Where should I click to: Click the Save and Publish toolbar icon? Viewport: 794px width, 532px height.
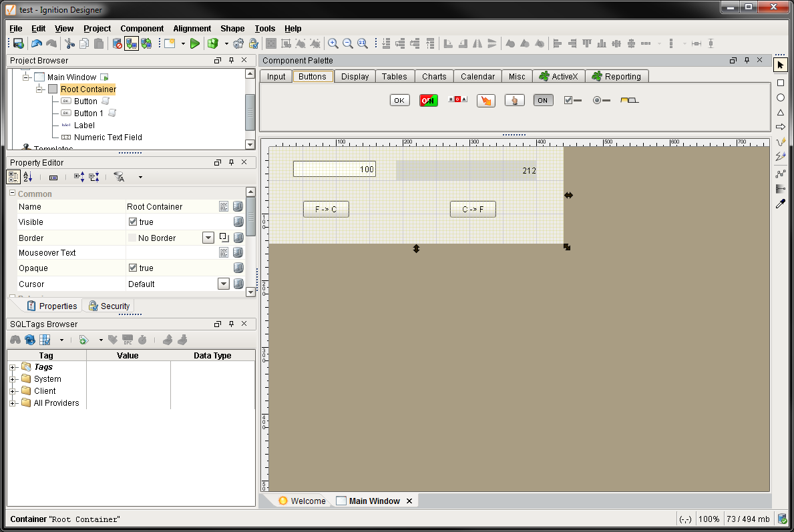click(x=18, y=43)
